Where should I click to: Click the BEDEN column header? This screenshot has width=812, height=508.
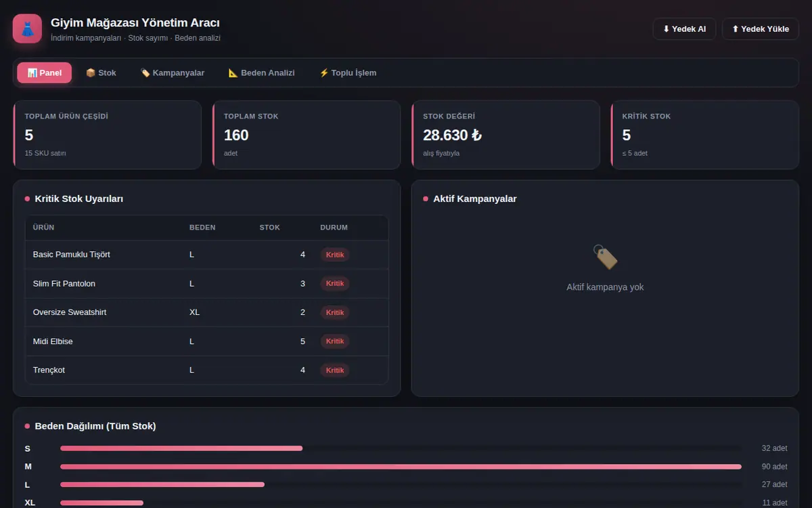[x=202, y=228]
